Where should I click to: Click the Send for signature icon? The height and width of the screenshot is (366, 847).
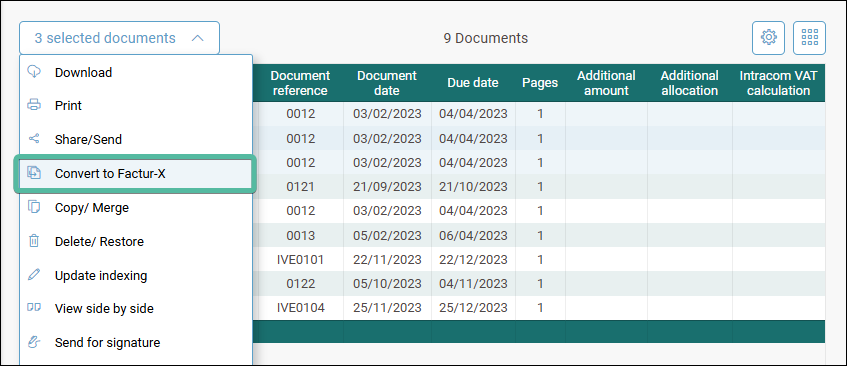coord(34,342)
